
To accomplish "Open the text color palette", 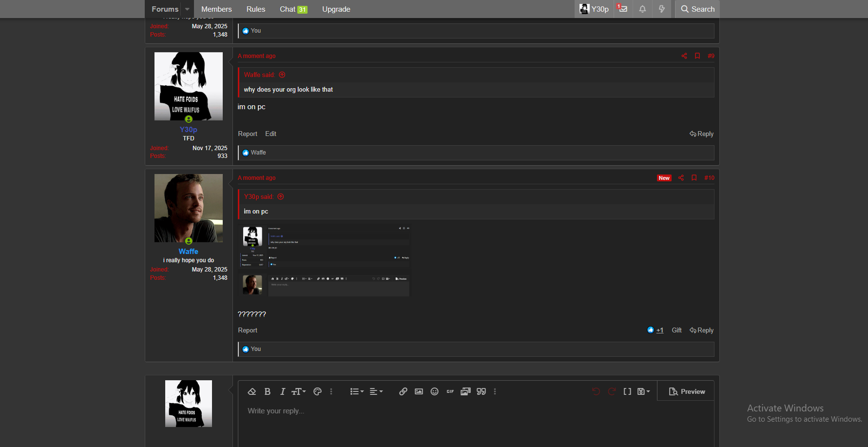I will 317,391.
